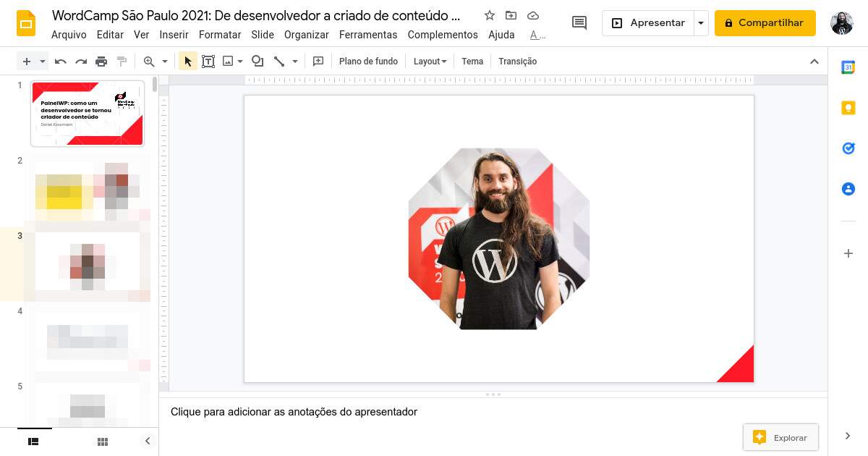The image size is (868, 456).
Task: Open the Ajuda menu
Action: coord(501,35)
